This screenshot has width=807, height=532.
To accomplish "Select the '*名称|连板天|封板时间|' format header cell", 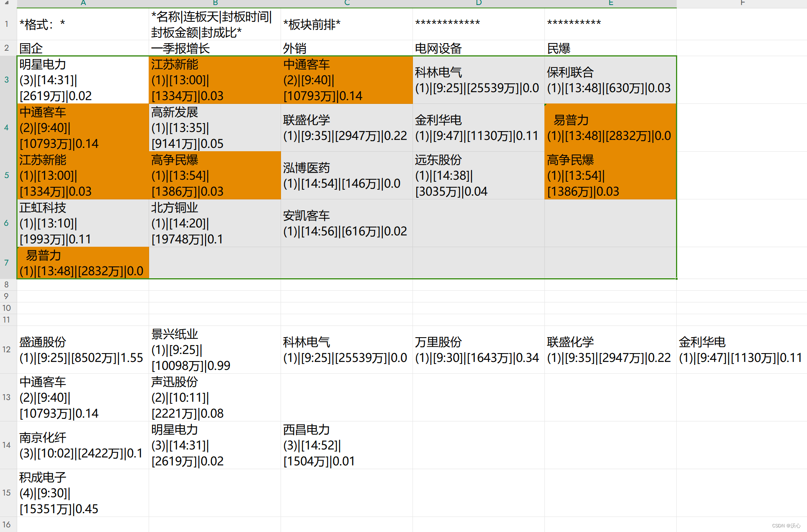I will pyautogui.click(x=215, y=24).
